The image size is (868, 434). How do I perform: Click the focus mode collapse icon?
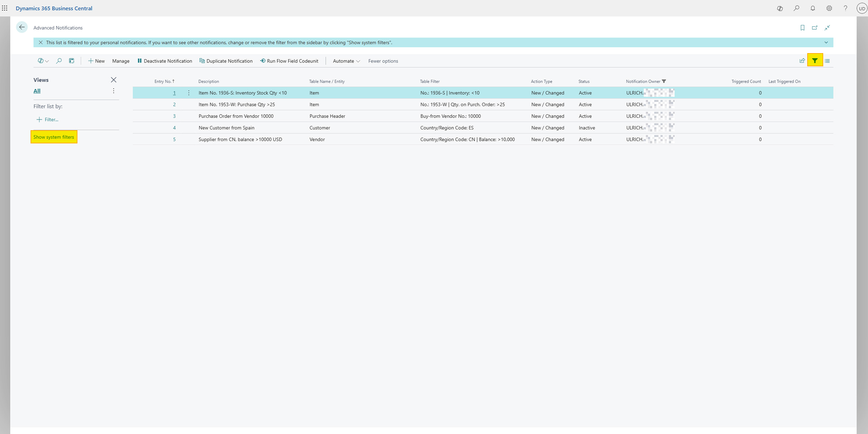tap(827, 27)
